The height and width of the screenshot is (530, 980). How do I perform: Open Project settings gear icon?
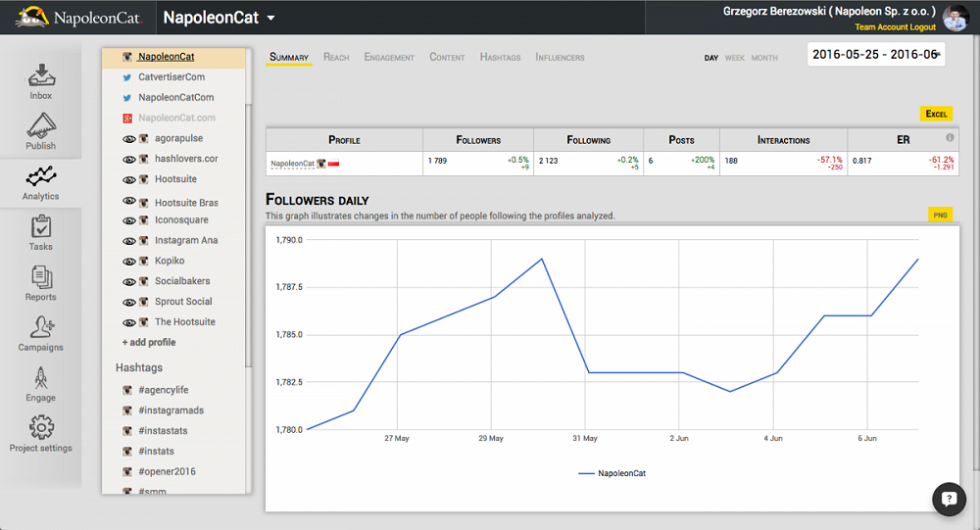(40, 427)
